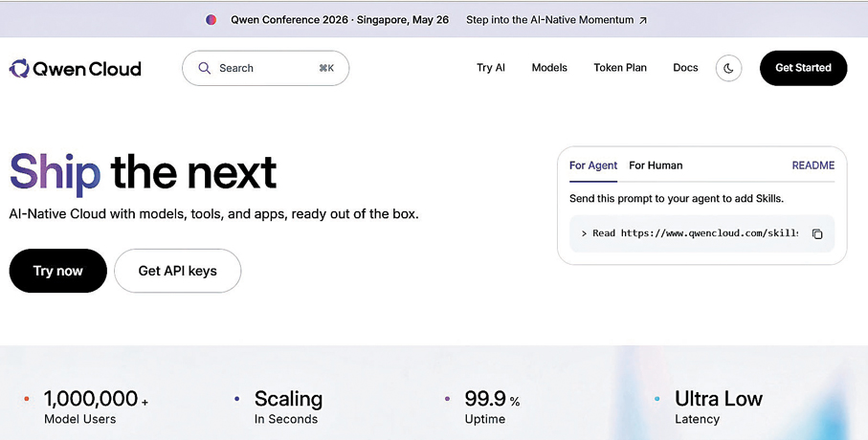The image size is (868, 440).
Task: Click the arrow icon after AI-Native Momentum
Action: [643, 20]
